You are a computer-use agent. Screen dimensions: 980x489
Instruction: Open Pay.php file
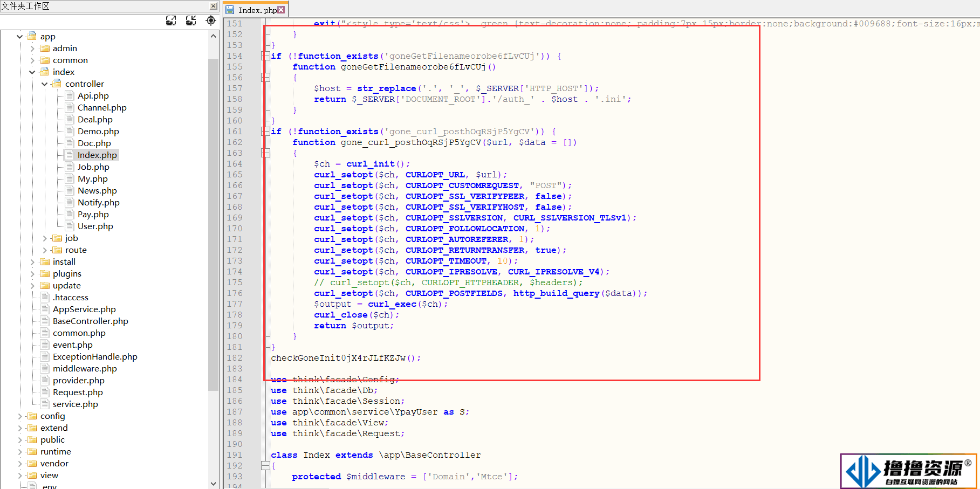coord(93,215)
